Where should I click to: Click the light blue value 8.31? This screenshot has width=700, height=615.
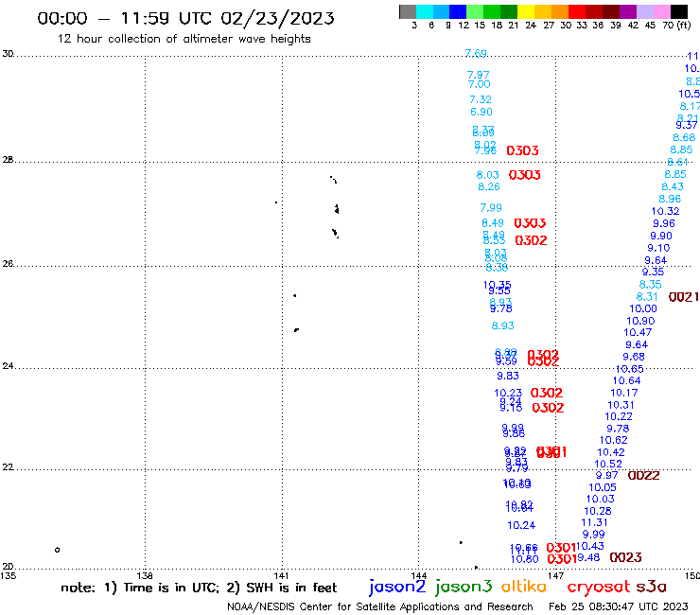[x=647, y=297]
